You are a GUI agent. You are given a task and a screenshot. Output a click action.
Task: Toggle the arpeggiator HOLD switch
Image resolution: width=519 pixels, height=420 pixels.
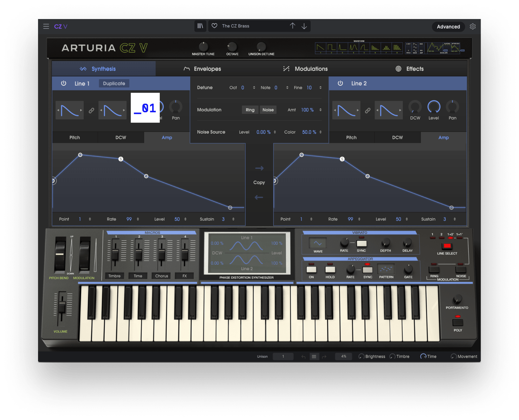pos(330,270)
